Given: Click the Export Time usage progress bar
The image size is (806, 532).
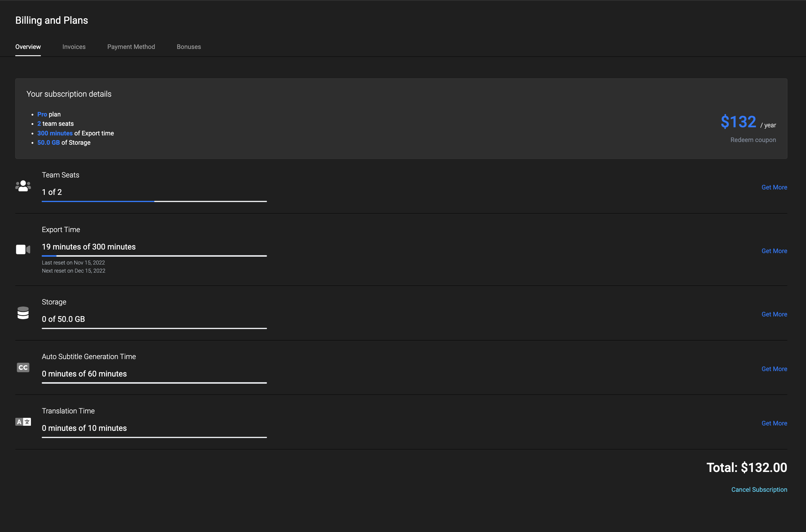Looking at the screenshot, I should click(154, 256).
